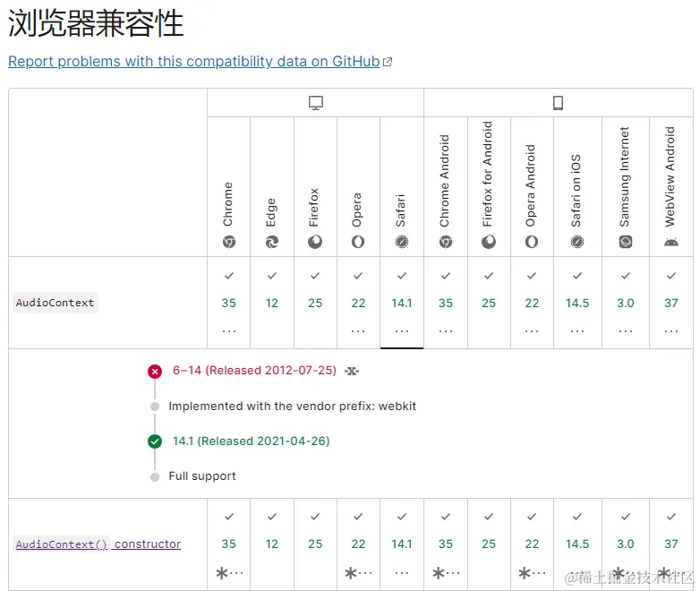Click Edge 12 cell in constructor row
700x591 pixels.
coord(272,544)
